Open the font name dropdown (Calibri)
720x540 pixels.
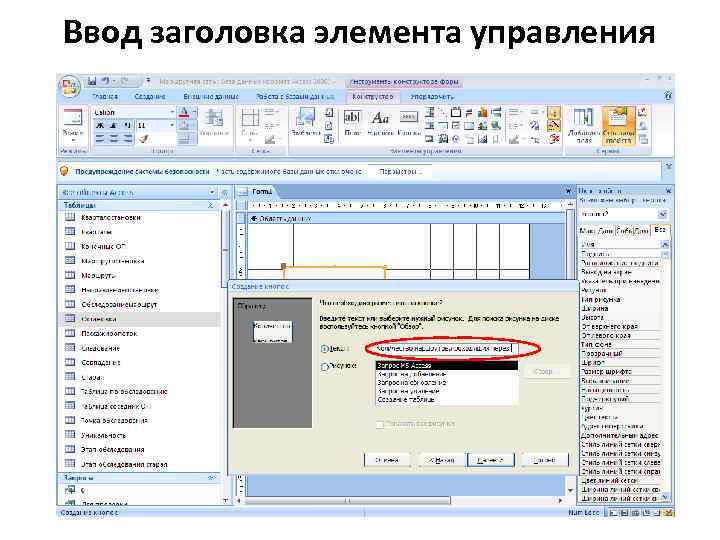click(x=172, y=112)
